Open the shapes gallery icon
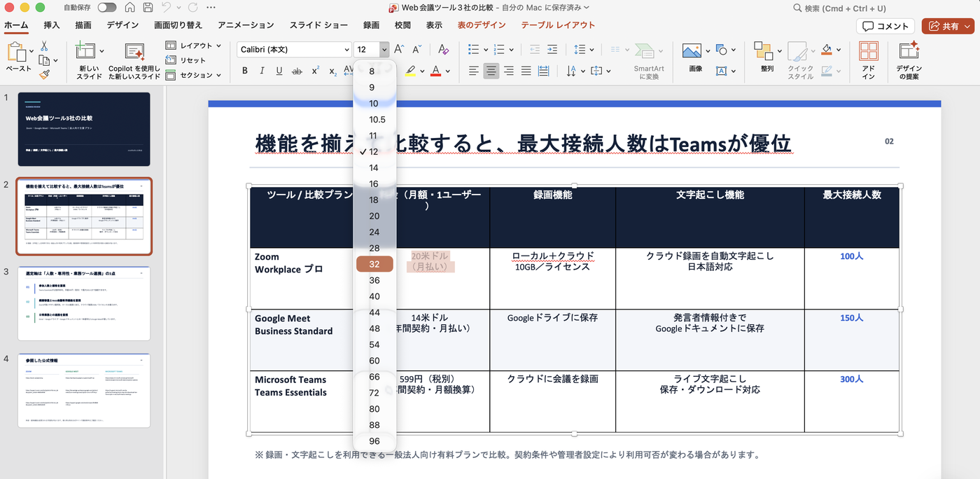This screenshot has width=980, height=479. click(721, 50)
